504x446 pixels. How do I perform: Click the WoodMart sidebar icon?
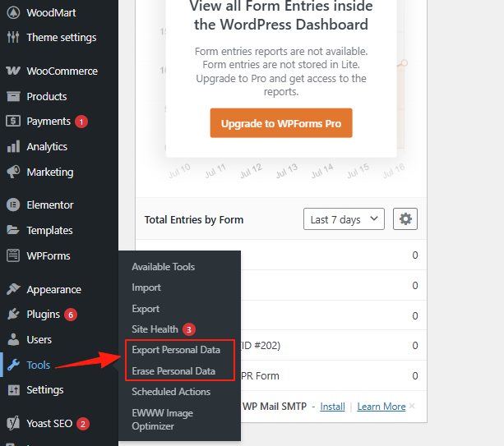click(x=13, y=13)
